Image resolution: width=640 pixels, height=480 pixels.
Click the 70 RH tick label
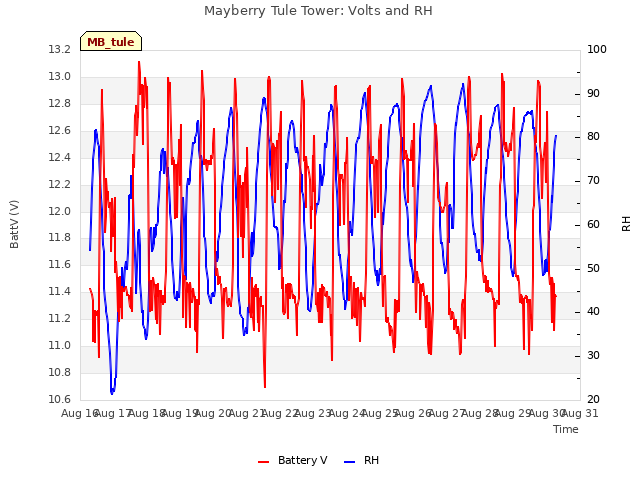[593, 180]
